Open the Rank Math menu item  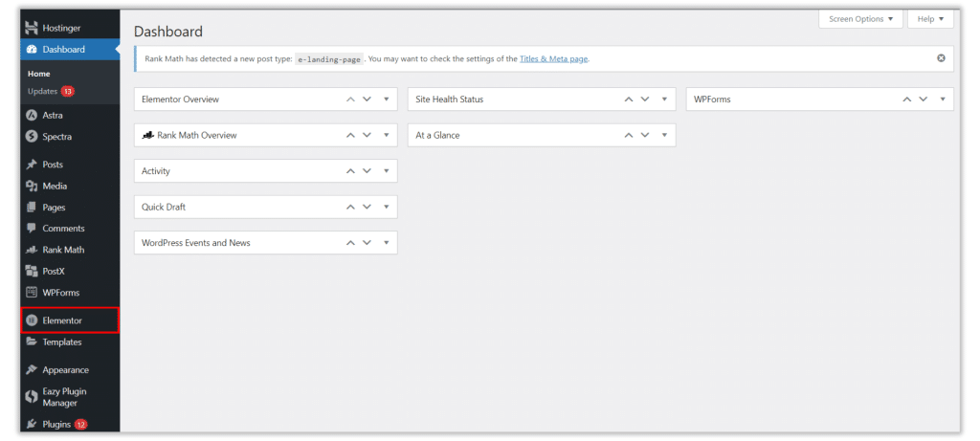click(x=69, y=250)
